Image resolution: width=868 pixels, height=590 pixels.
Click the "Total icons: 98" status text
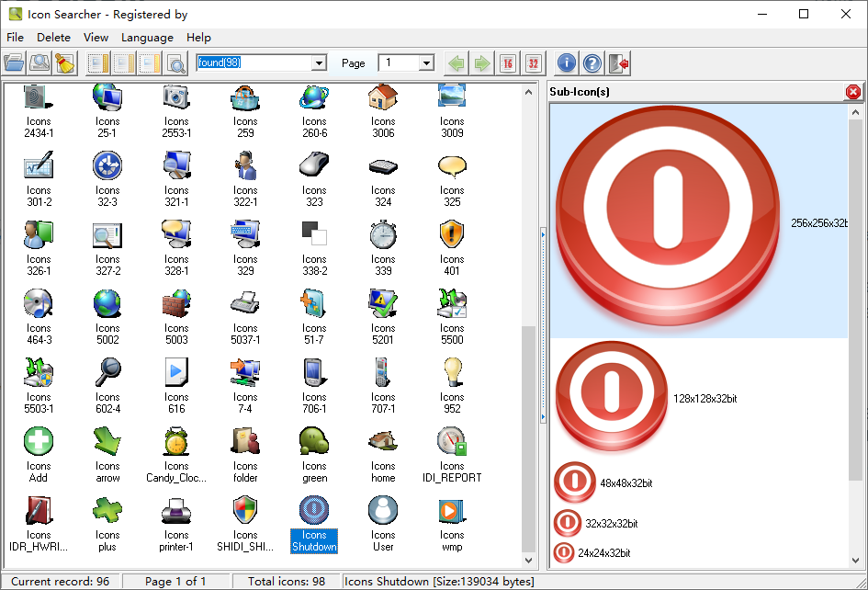[x=287, y=581]
